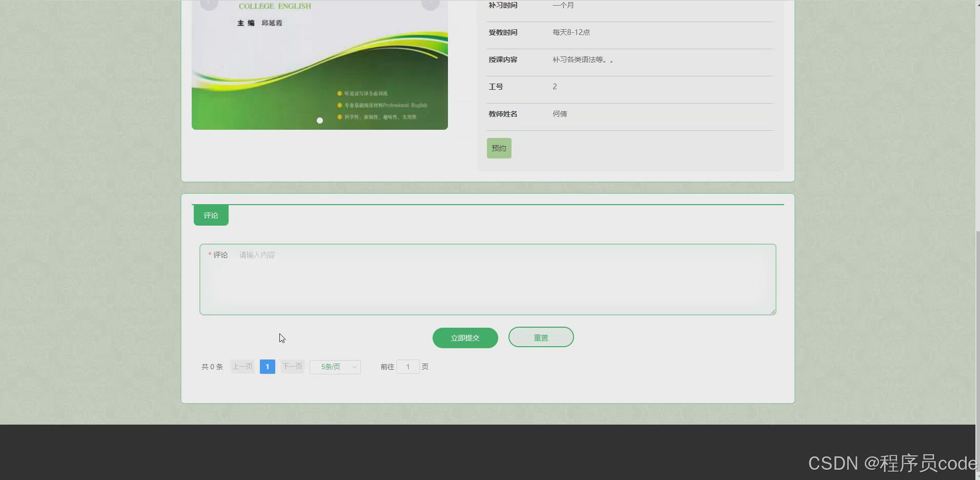Viewport: 980px width, 480px height.
Task: Click the 预约 booking button
Action: [499, 148]
